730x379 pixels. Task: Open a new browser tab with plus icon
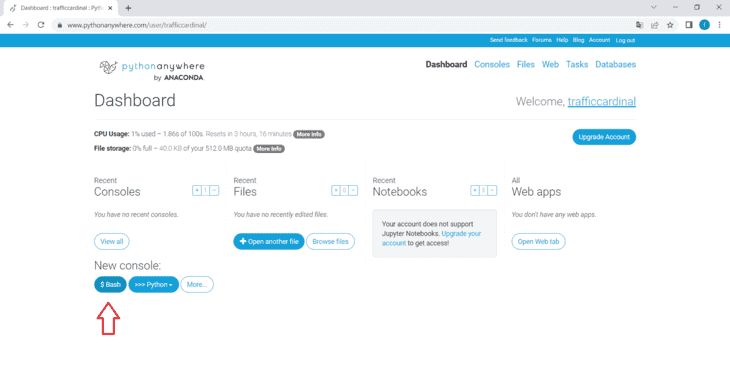pyautogui.click(x=128, y=8)
